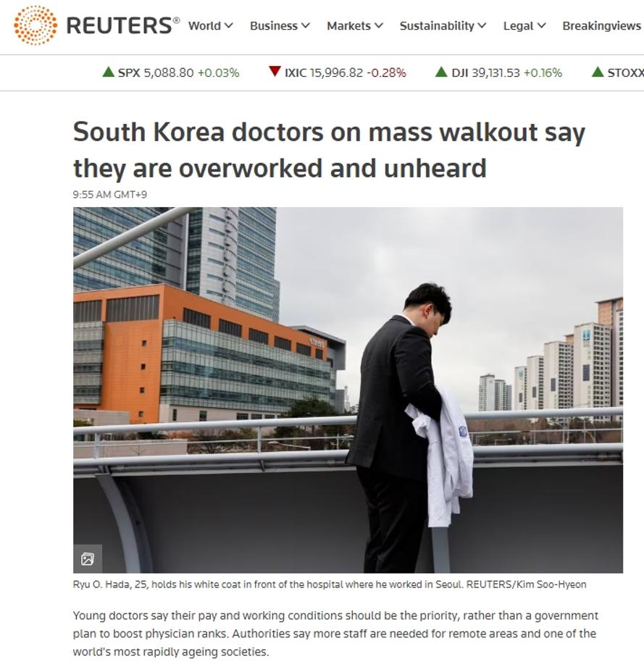Screen dimensions: 644x662
Task: Expand the World menu chevron
Action: (x=228, y=25)
